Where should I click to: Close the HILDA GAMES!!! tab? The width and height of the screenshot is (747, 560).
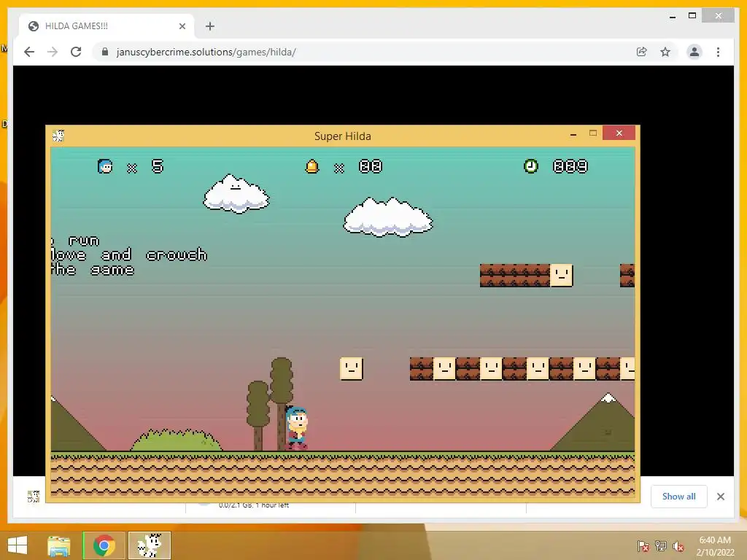[x=182, y=26]
